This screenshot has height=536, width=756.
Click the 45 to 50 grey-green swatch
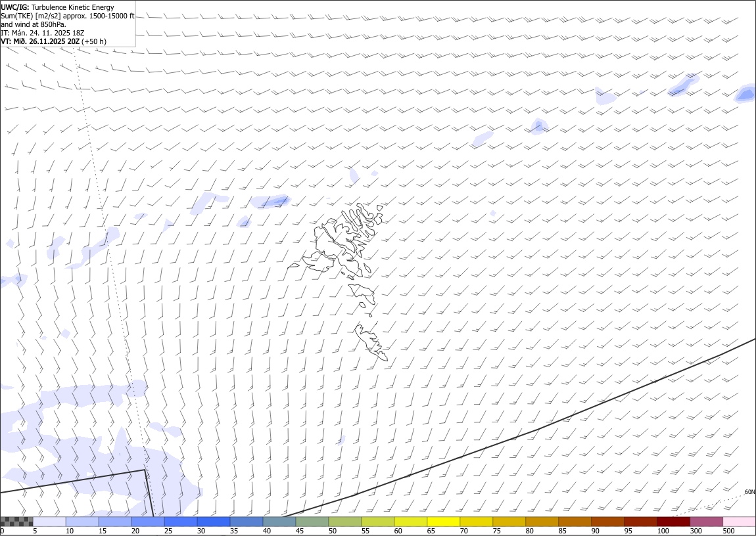[312, 522]
